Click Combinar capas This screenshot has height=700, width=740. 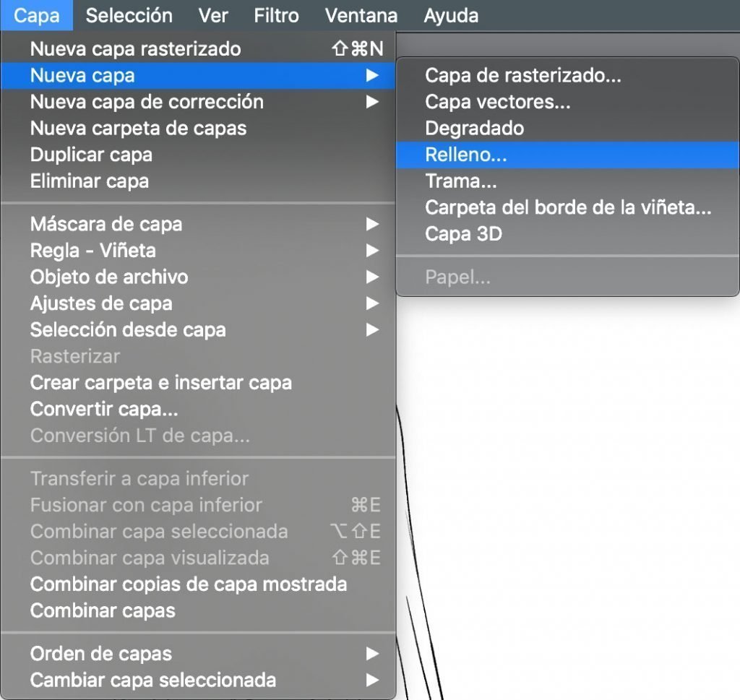(198, 611)
